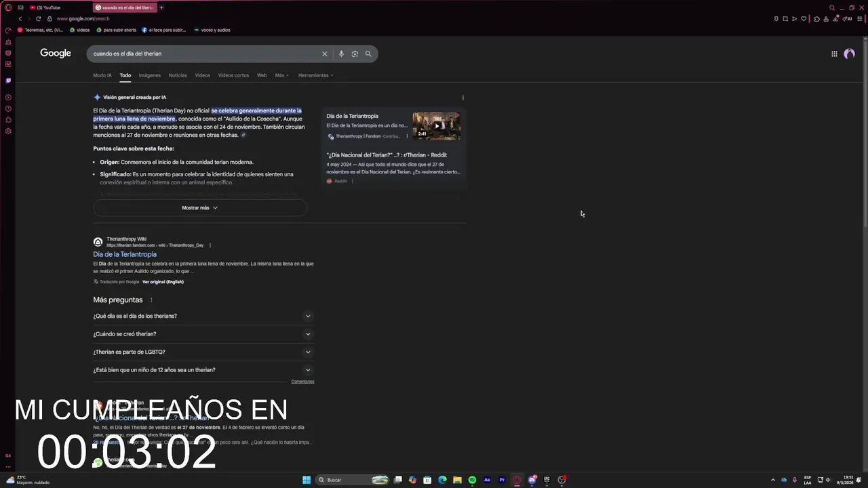
Task: Open the "Día de la Teriantropía" wiki link
Action: point(125,254)
